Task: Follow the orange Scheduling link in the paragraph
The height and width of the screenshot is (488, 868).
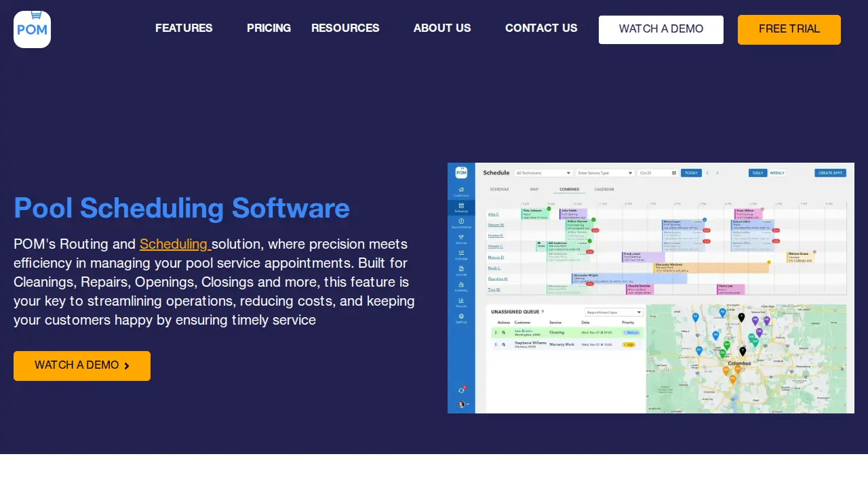Action: [x=175, y=244]
